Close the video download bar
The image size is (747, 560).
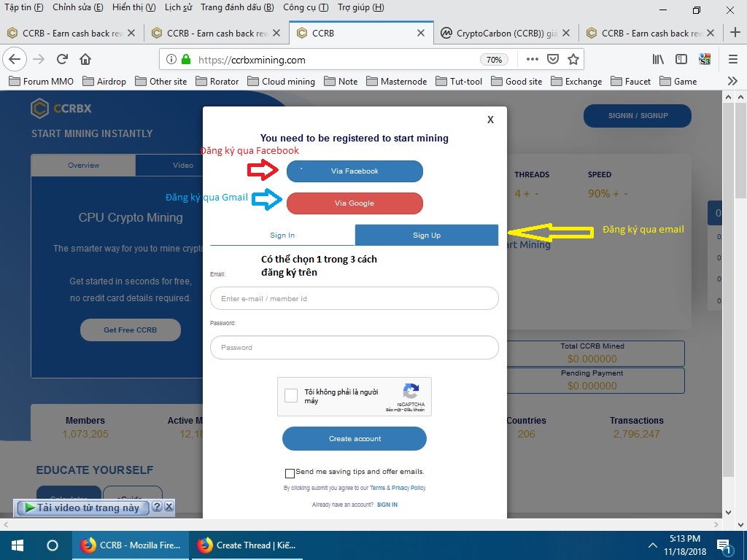coord(169,507)
